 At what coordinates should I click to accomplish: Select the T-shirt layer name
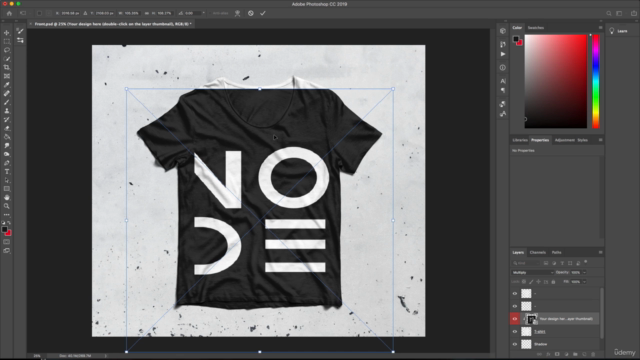coord(540,332)
